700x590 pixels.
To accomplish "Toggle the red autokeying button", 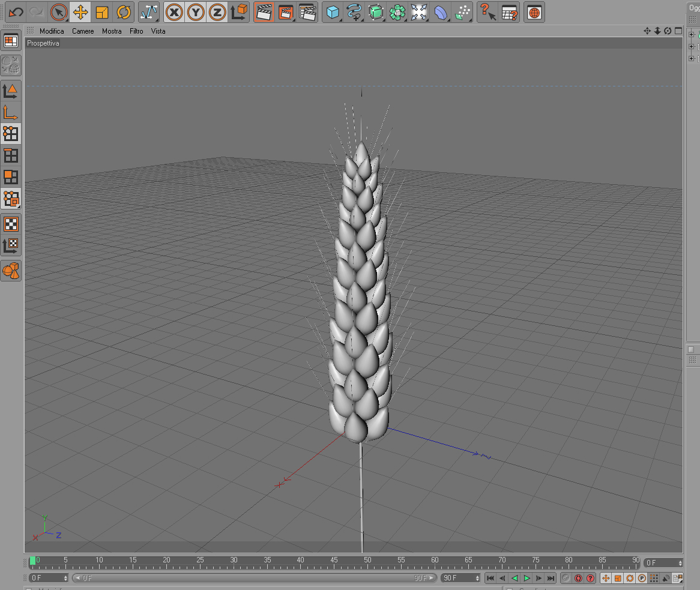I will click(x=578, y=578).
